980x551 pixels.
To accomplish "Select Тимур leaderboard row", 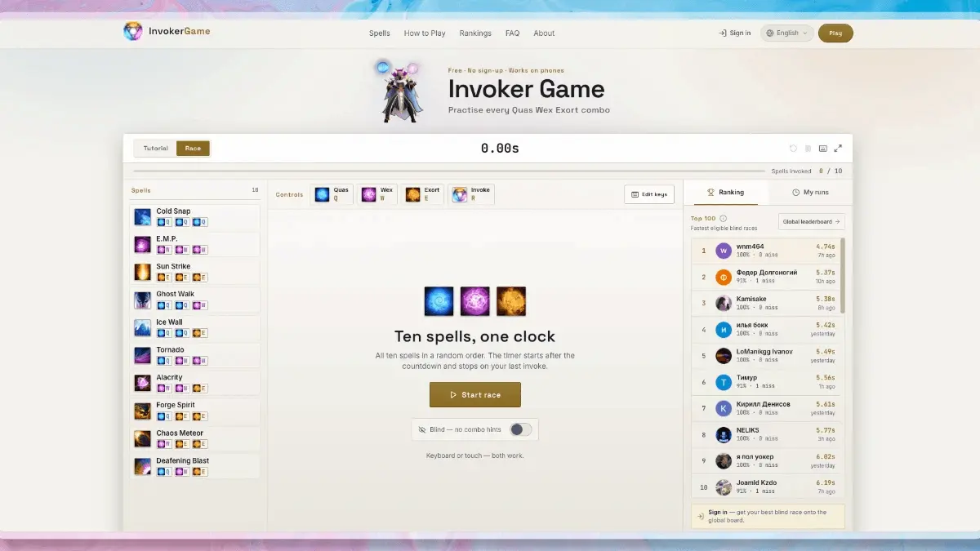I will click(x=765, y=382).
